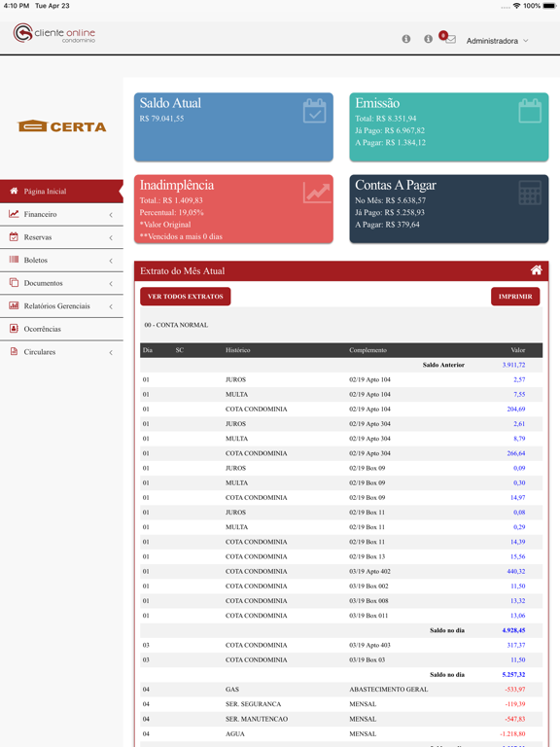Open Ocorrências menu item
The height and width of the screenshot is (747, 560).
(x=61, y=329)
